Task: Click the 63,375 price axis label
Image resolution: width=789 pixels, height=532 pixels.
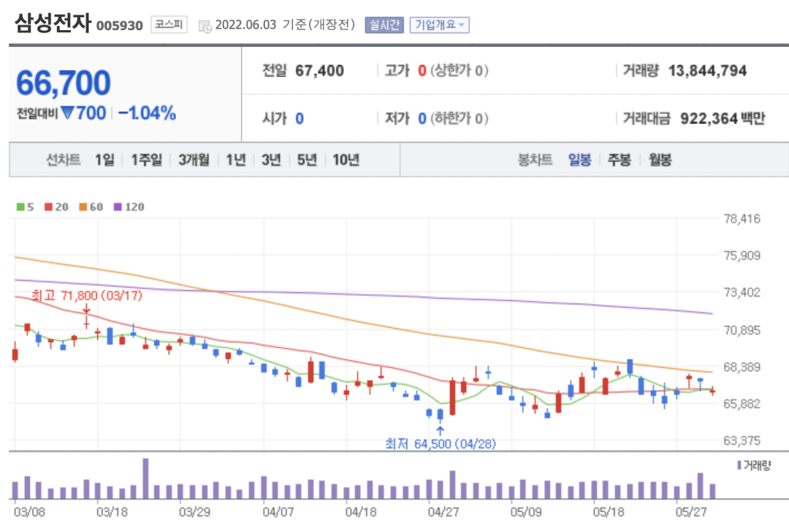Action: coord(742,440)
